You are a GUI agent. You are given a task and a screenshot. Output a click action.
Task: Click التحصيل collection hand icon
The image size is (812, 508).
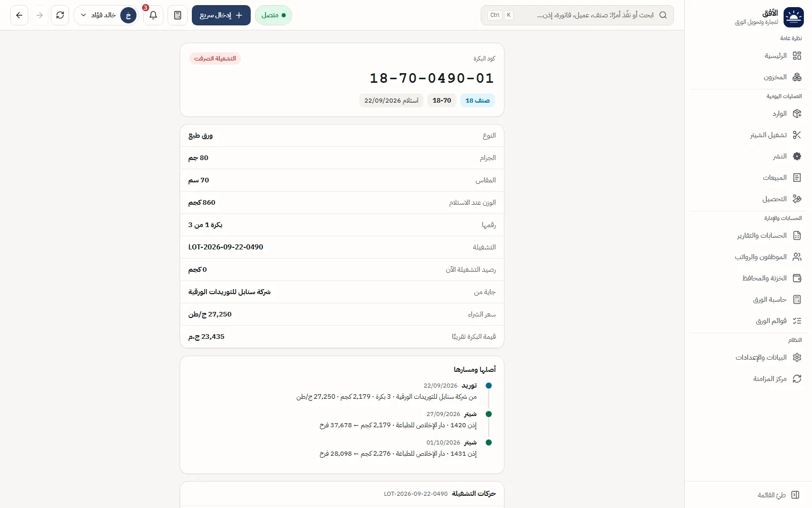(797, 199)
